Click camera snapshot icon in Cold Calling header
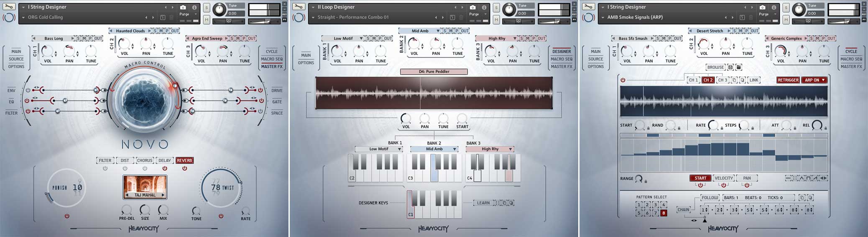The image size is (868, 237). tap(183, 8)
